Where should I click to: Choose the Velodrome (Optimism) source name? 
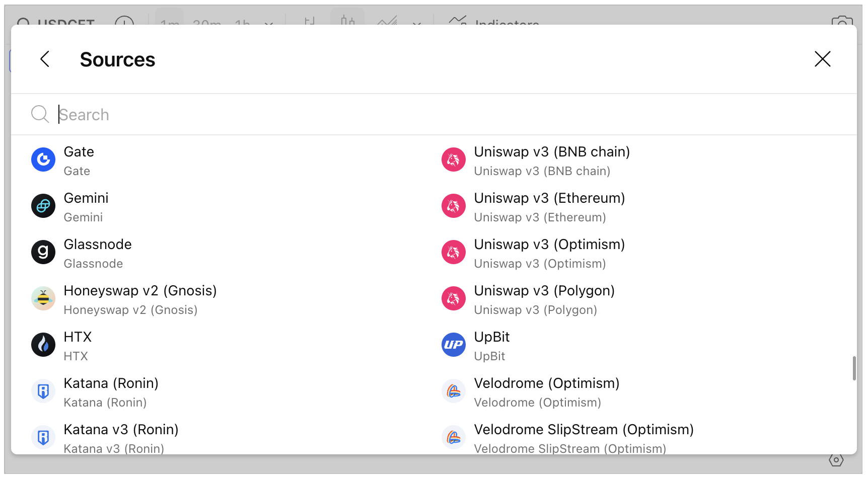point(547,383)
